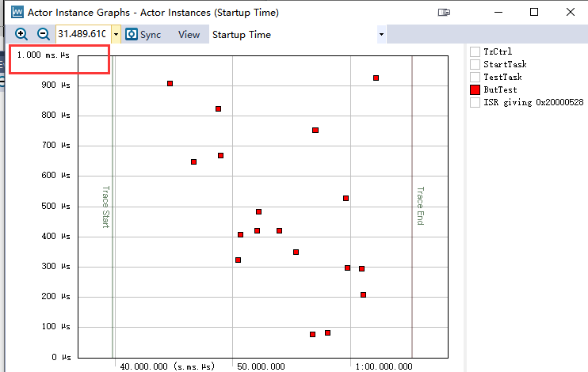The height and width of the screenshot is (372, 588).
Task: Enable the TestTask checkbox
Action: coord(475,78)
